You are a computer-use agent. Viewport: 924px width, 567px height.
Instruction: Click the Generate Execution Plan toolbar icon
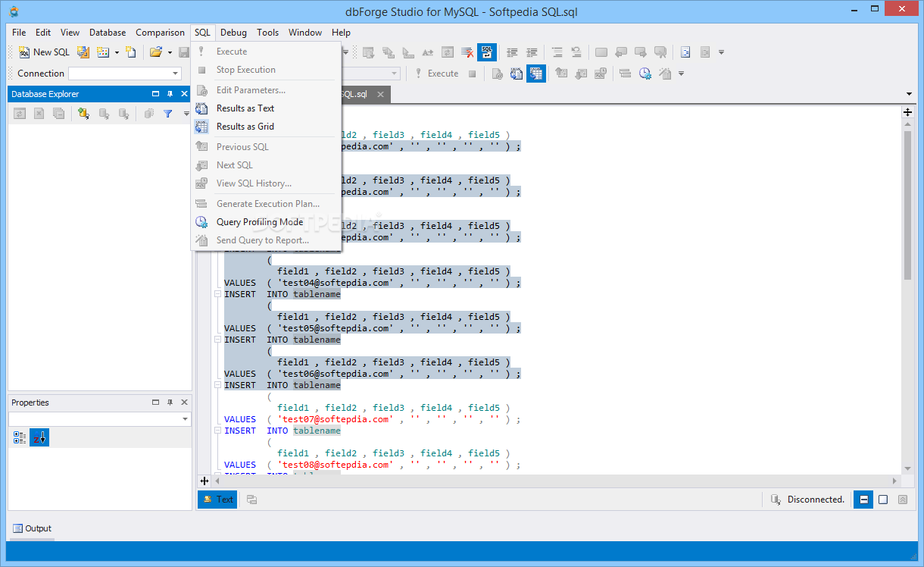pos(626,74)
